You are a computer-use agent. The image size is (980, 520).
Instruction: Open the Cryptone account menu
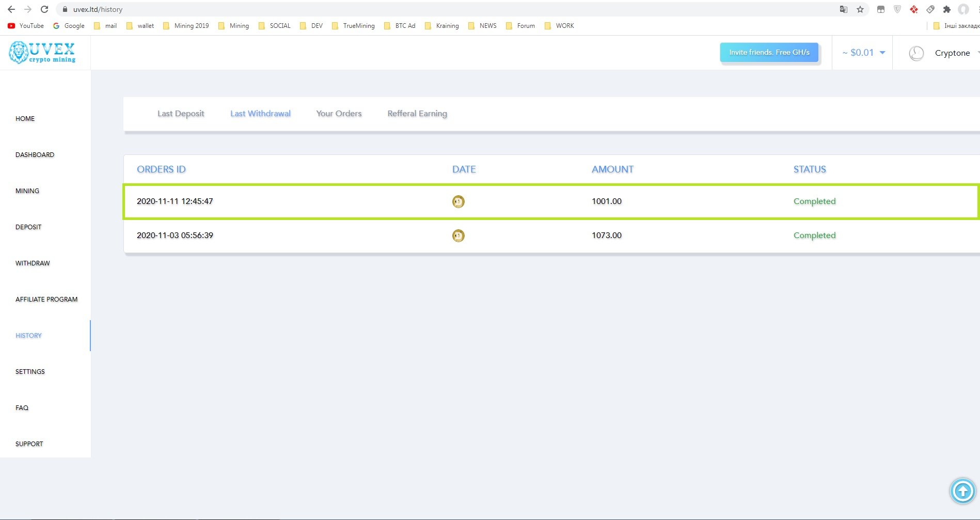[952, 53]
